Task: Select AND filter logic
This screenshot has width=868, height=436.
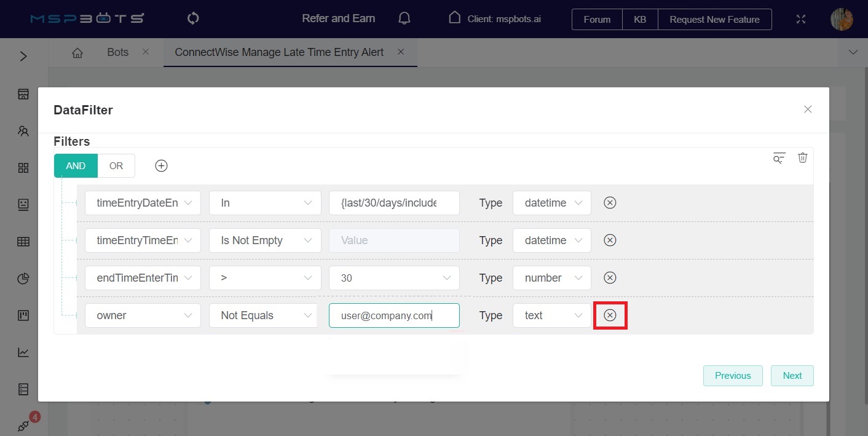Action: pos(76,165)
